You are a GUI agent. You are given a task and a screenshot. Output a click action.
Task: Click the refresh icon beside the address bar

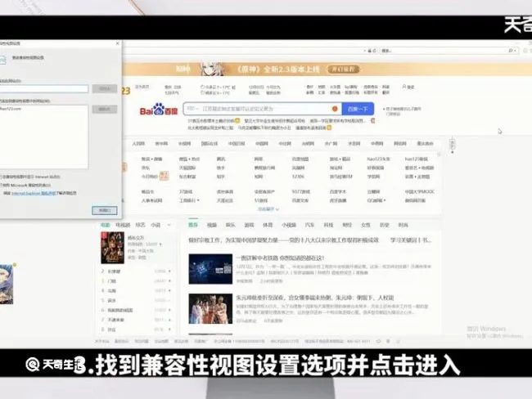point(375,51)
